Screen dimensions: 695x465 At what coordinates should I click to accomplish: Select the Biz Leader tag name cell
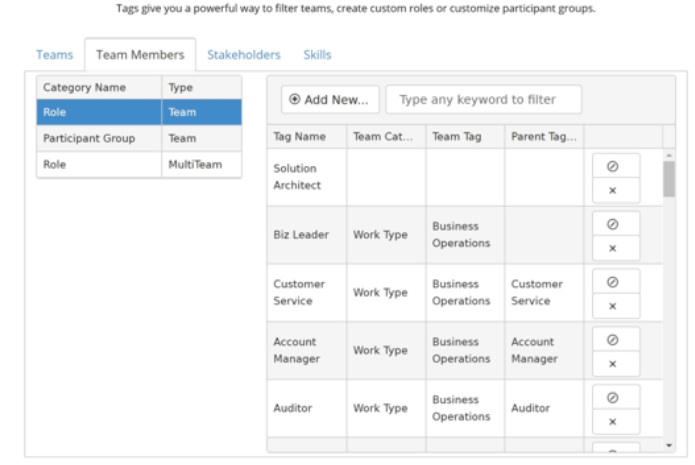(x=307, y=235)
